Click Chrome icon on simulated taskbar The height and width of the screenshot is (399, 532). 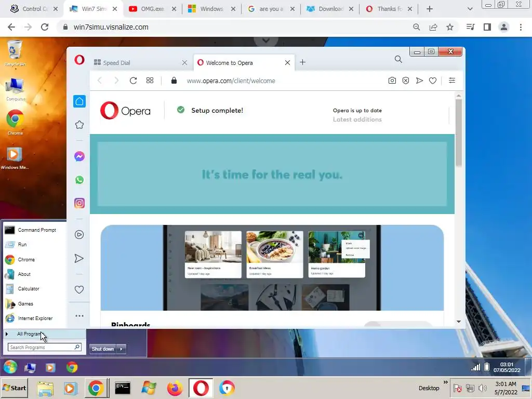click(x=72, y=367)
